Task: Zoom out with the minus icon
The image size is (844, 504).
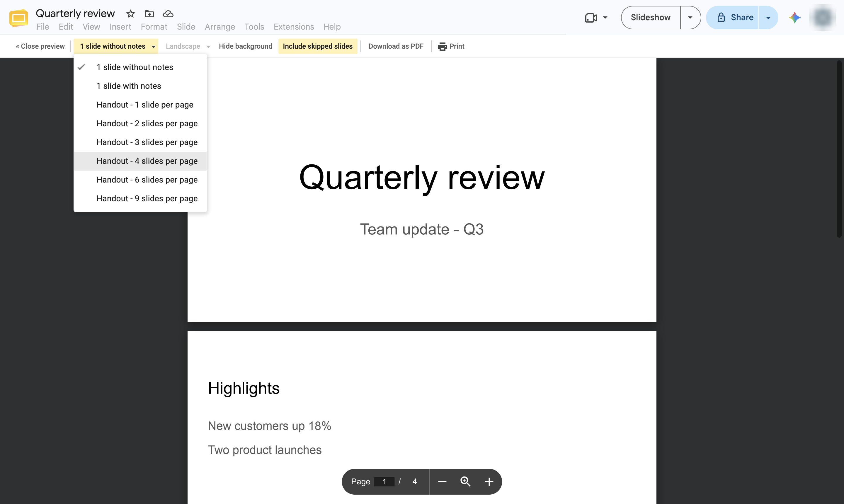Action: (442, 482)
